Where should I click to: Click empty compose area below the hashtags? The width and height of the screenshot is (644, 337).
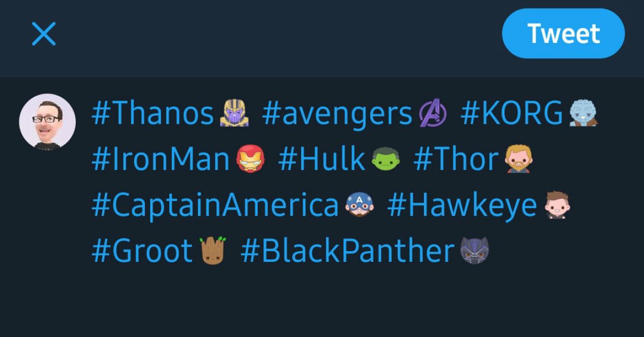pyautogui.click(x=322, y=301)
